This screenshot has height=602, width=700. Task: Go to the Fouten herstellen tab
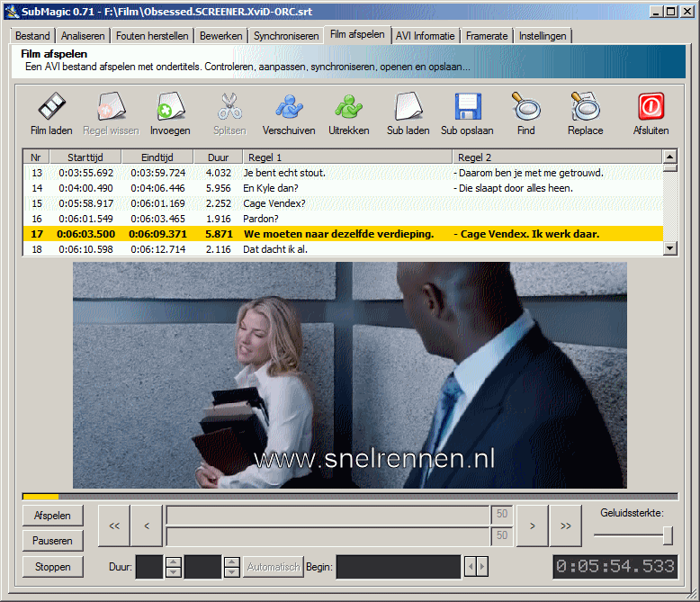coord(152,36)
